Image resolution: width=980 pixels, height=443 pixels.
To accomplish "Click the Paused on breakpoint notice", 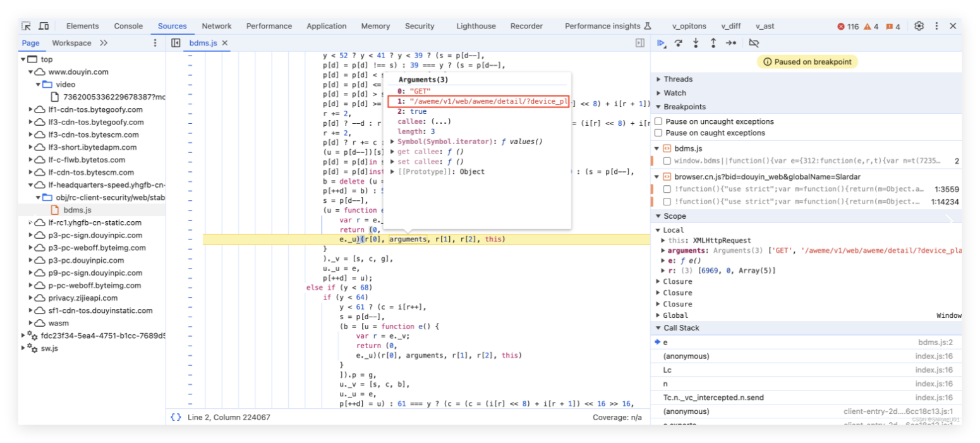I will click(x=808, y=62).
